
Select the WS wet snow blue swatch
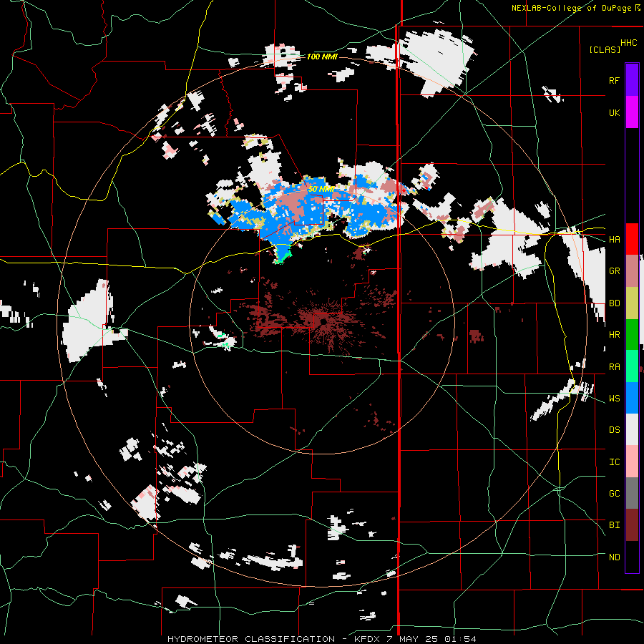pyautogui.click(x=632, y=398)
